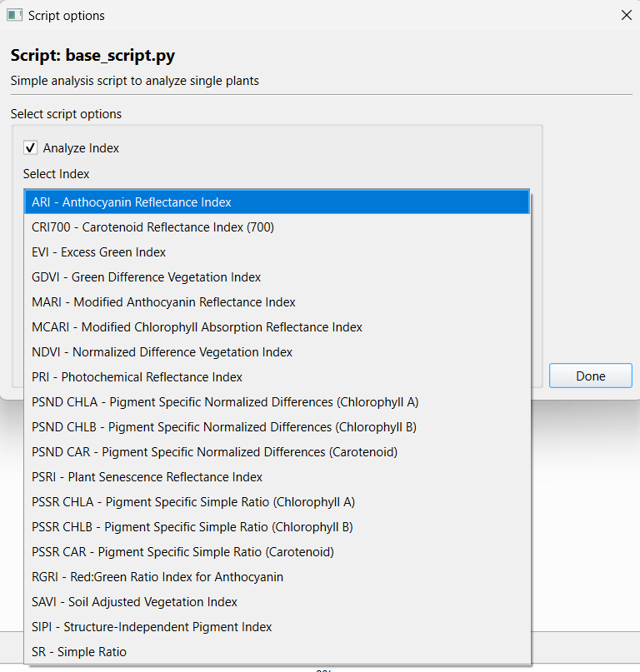Close the Script options dialog
Viewport: 640px width, 672px height.
[626, 15]
